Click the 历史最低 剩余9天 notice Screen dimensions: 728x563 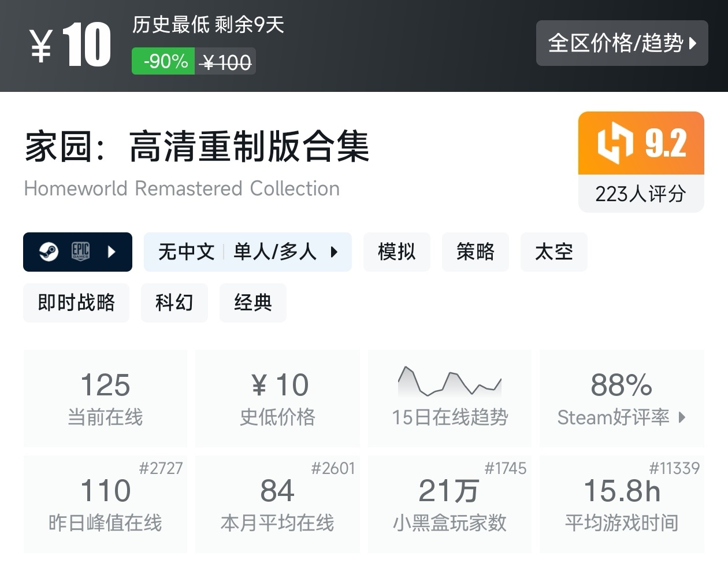(x=209, y=25)
